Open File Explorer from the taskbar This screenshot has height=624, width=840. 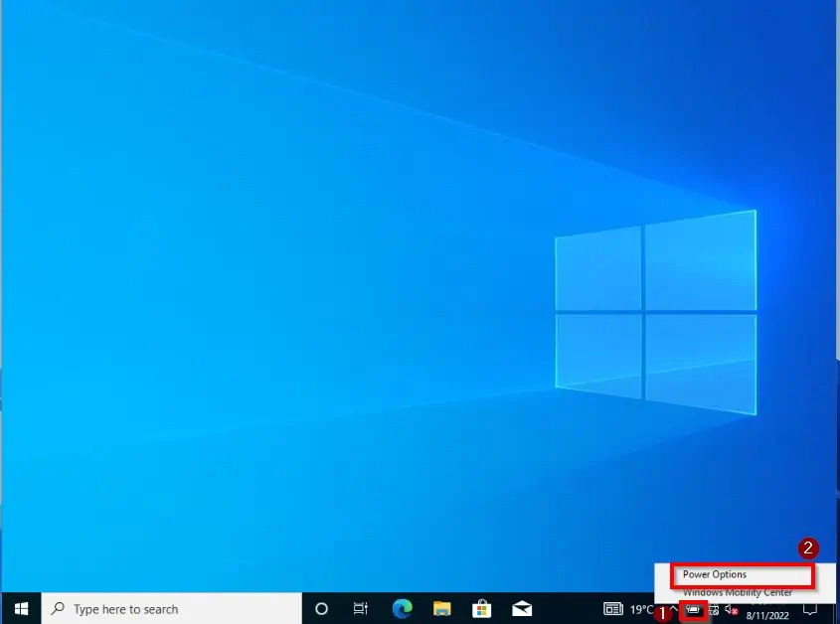(442, 608)
